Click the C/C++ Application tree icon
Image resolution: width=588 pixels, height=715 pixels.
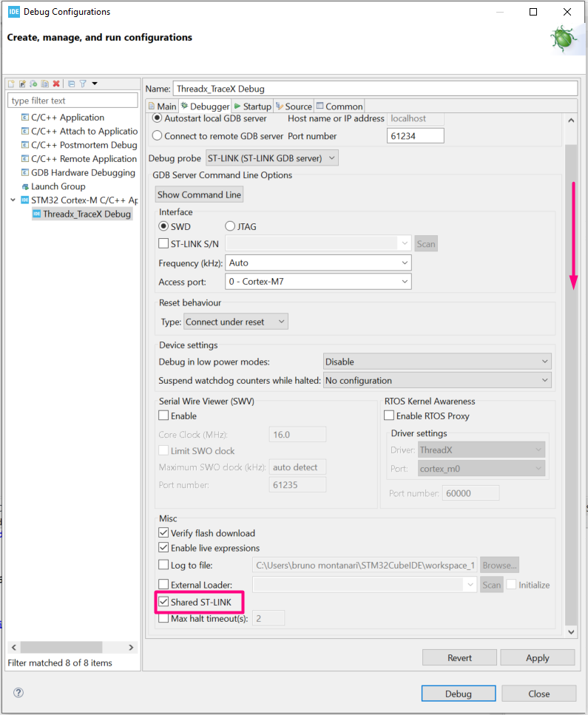tap(25, 117)
